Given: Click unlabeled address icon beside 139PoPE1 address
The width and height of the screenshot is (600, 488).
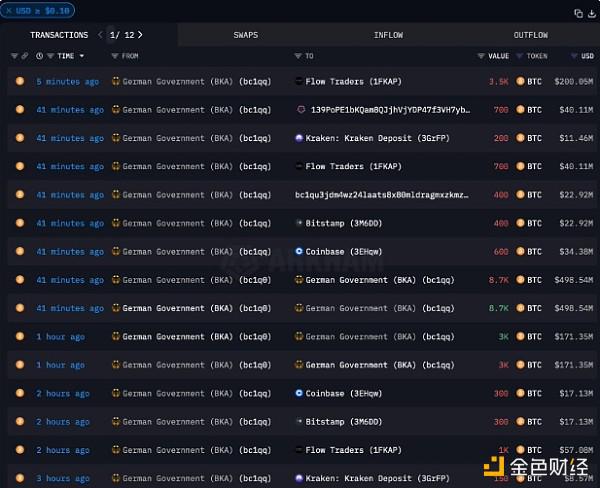Looking at the screenshot, I should pyautogui.click(x=301, y=110).
